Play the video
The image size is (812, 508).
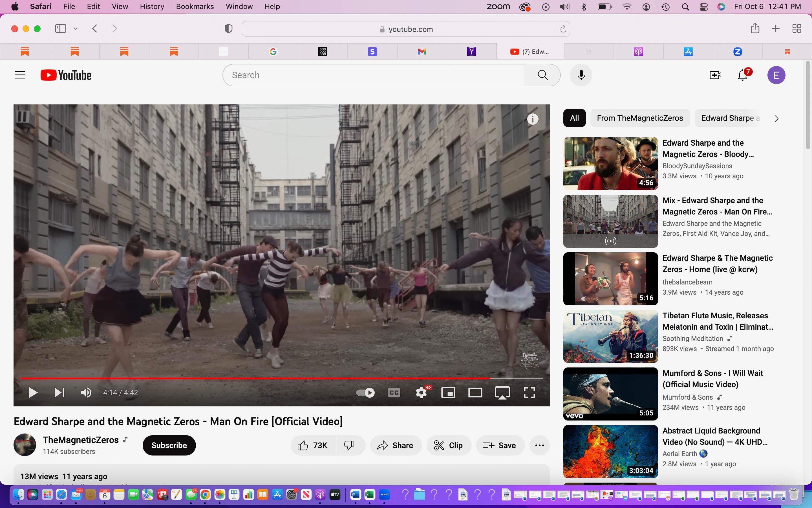click(33, 392)
